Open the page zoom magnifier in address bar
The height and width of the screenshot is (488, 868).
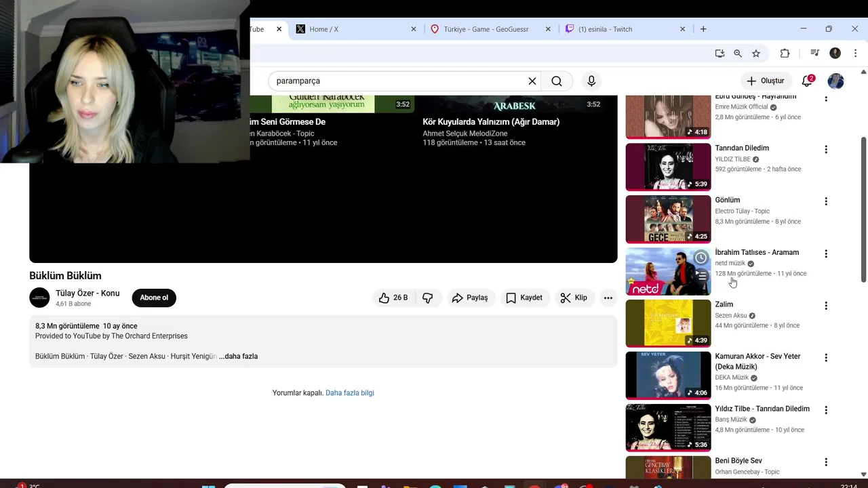[738, 54]
